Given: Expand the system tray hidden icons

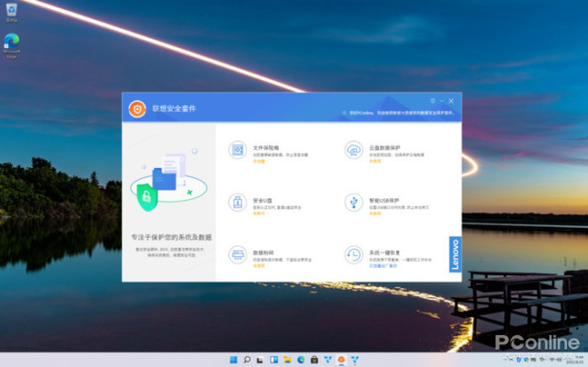Looking at the screenshot, I should 510,360.
